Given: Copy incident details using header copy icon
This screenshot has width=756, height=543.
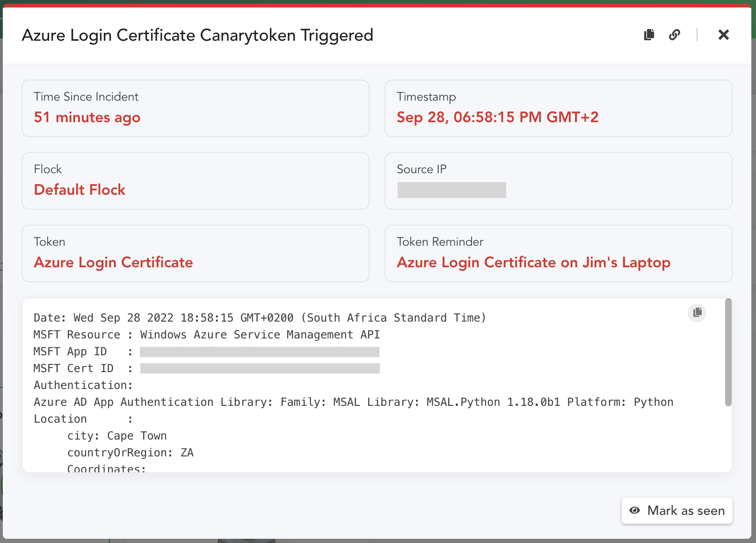Looking at the screenshot, I should [x=649, y=35].
